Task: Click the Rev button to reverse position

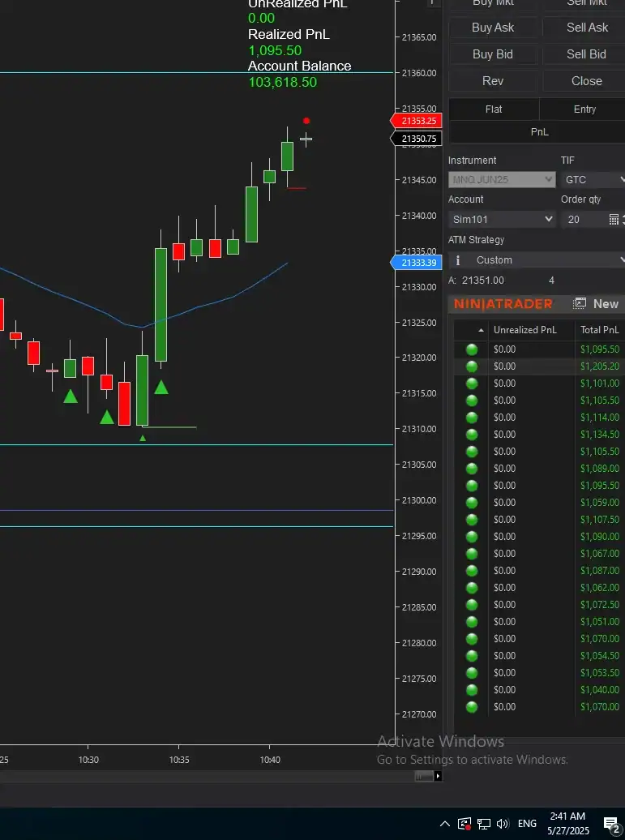Action: [x=493, y=81]
